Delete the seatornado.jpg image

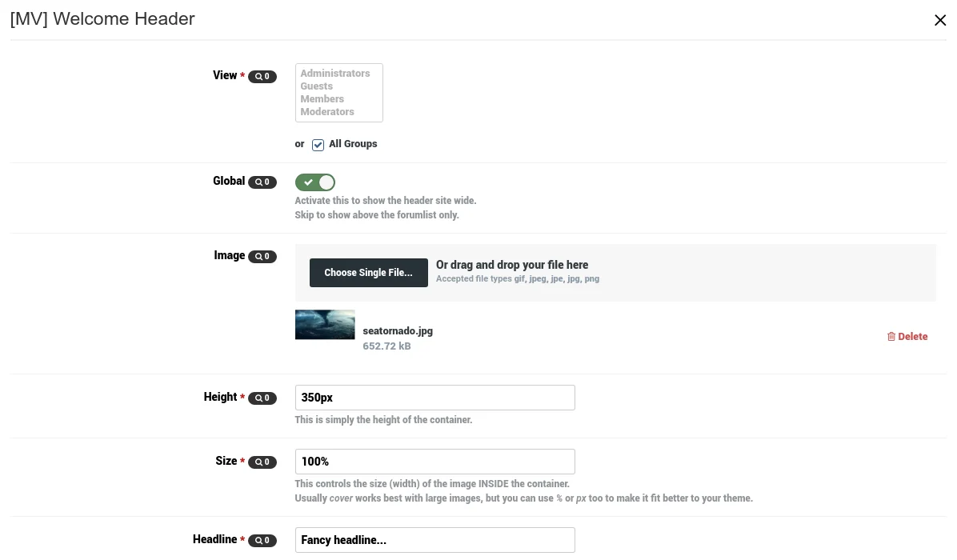[x=907, y=337]
